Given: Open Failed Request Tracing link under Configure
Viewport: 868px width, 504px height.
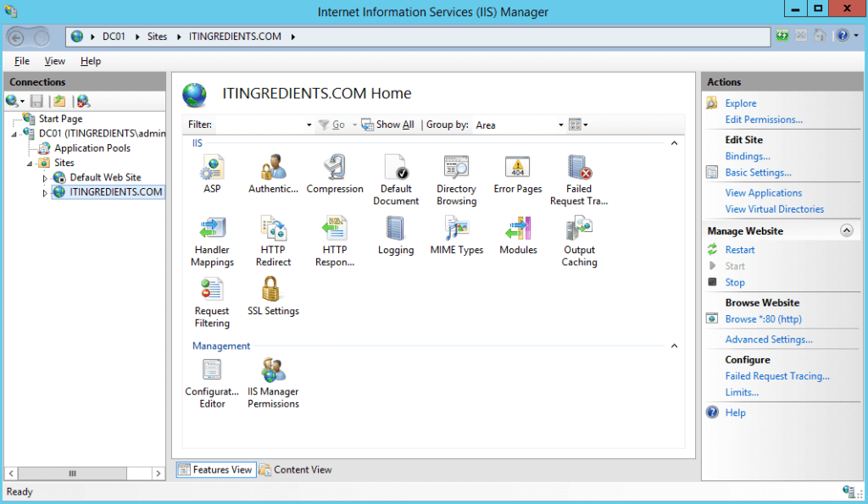Looking at the screenshot, I should pos(777,375).
